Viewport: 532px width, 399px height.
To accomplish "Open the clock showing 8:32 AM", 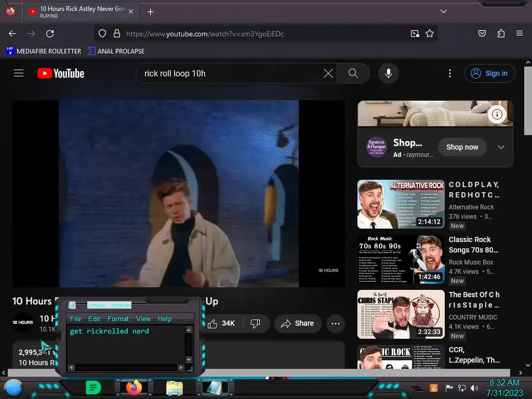I will [x=504, y=388].
